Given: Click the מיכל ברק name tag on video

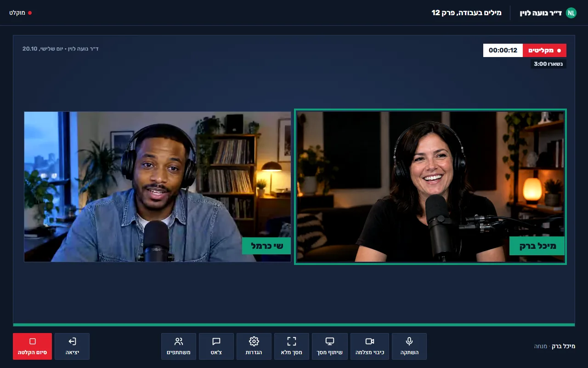Looking at the screenshot, I should [x=537, y=246].
